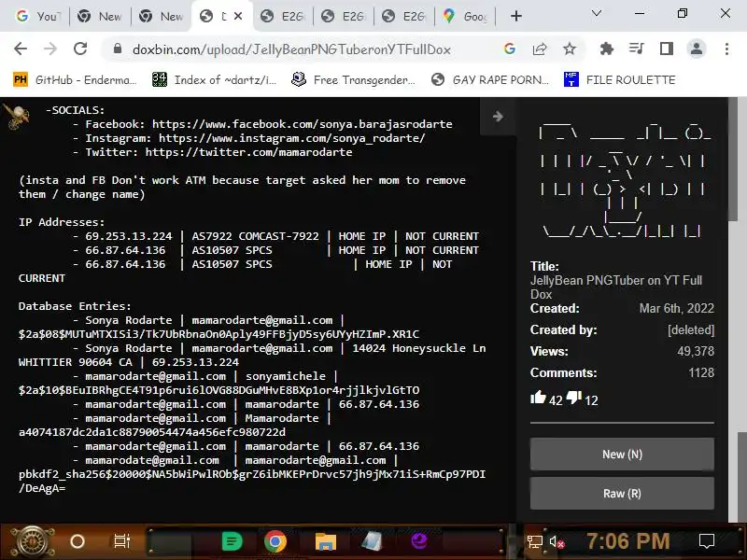Click the Google icon in the address bar
Screen dimensions: 747x560
click(x=509, y=49)
